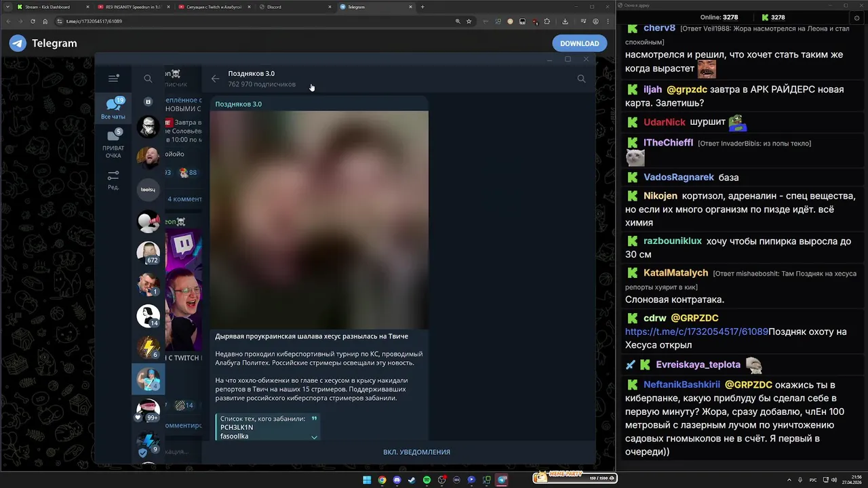Open the Telegram hamburger menu

(113, 79)
